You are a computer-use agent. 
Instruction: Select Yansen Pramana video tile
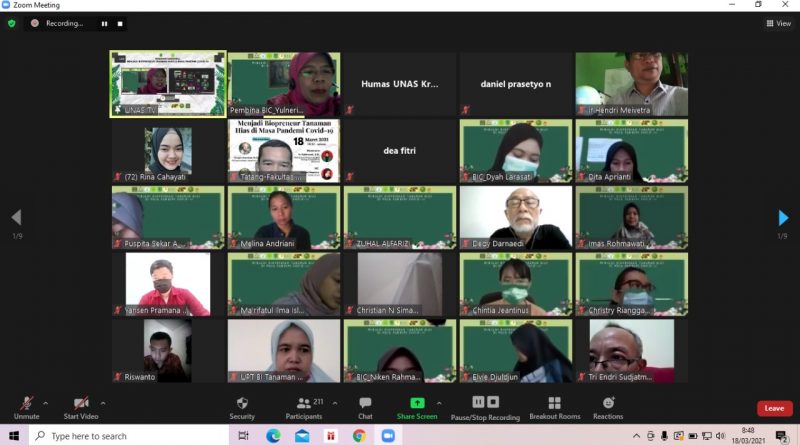point(168,285)
